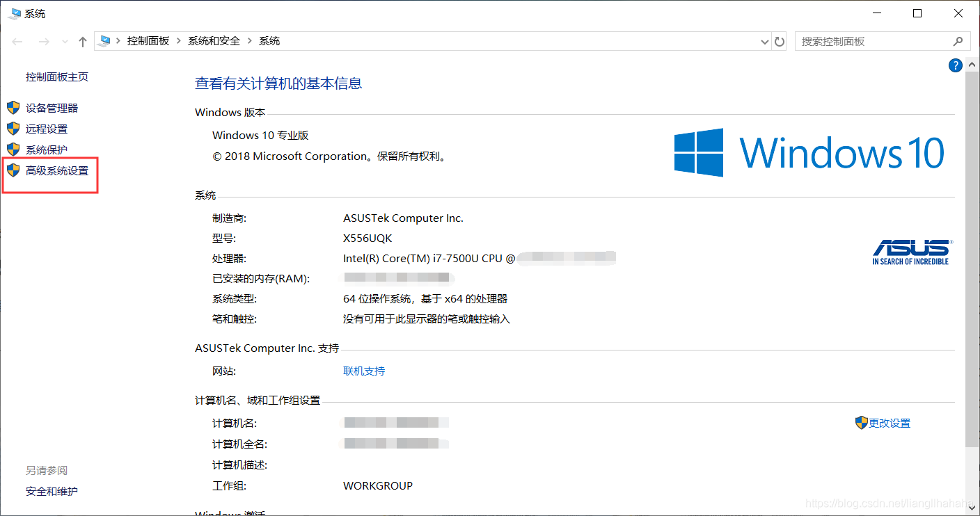Open the recent locations dropdown arrow
This screenshot has height=516, width=980.
tap(65, 42)
